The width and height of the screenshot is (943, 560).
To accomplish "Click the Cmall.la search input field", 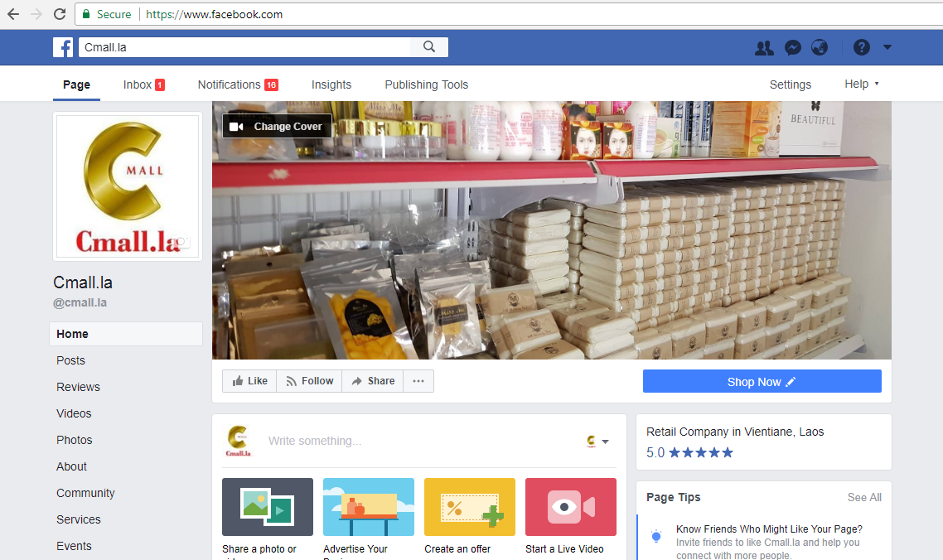I will coord(244,47).
